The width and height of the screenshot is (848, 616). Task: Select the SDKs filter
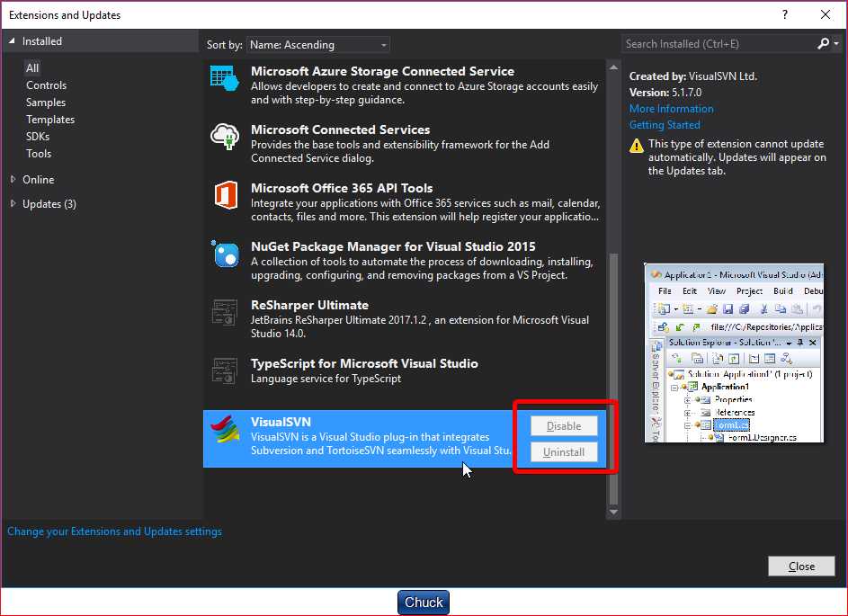[37, 137]
